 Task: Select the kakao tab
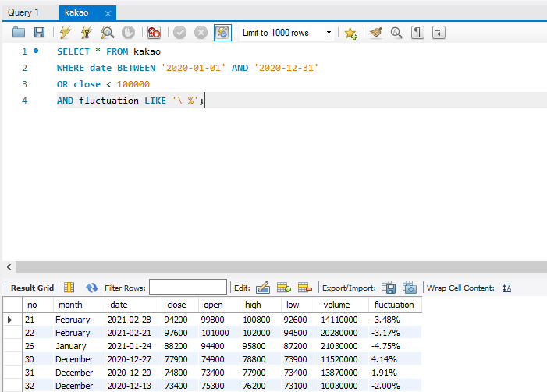(76, 12)
